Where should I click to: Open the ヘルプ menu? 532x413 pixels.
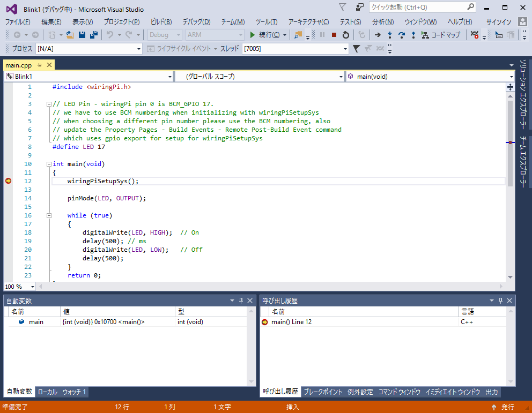tap(460, 22)
